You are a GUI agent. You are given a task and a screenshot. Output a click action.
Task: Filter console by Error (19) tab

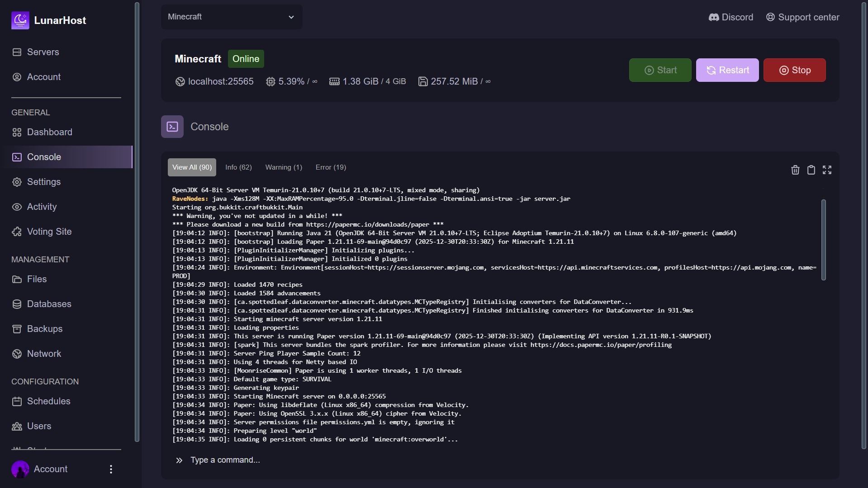click(331, 167)
